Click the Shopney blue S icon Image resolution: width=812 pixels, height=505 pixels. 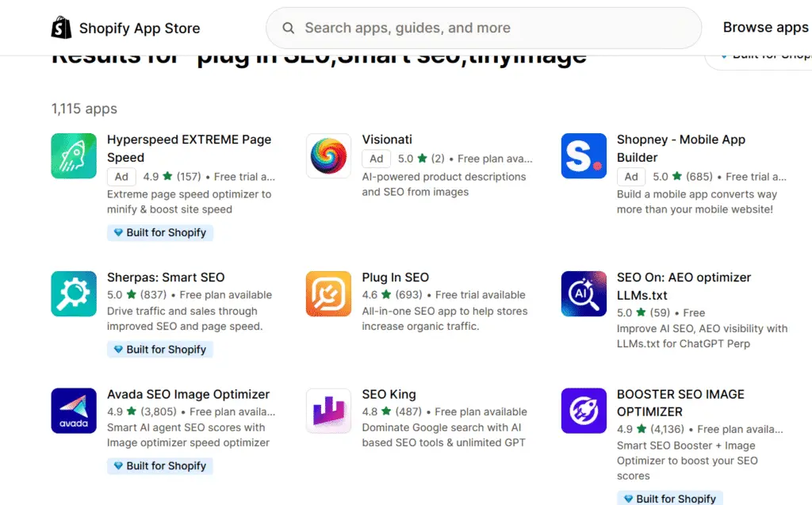click(x=584, y=155)
